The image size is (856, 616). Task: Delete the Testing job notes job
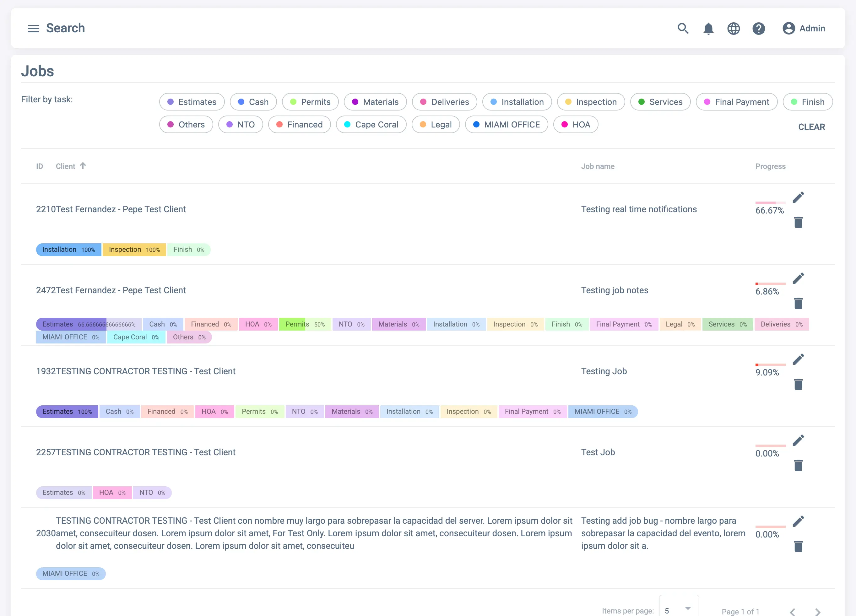coord(798,303)
